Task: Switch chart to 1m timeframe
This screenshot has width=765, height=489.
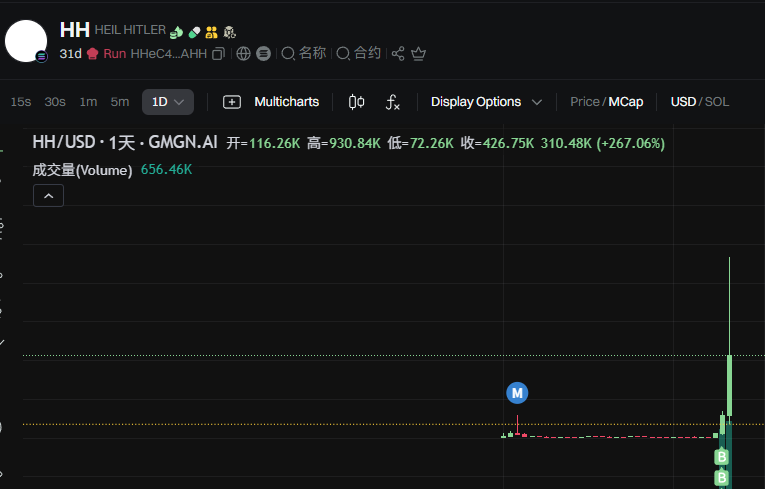Action: pyautogui.click(x=88, y=102)
